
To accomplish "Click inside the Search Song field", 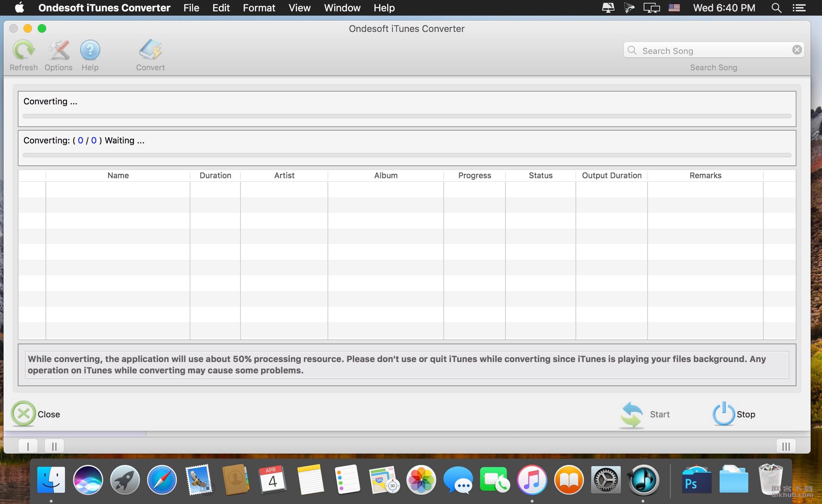I will click(714, 50).
